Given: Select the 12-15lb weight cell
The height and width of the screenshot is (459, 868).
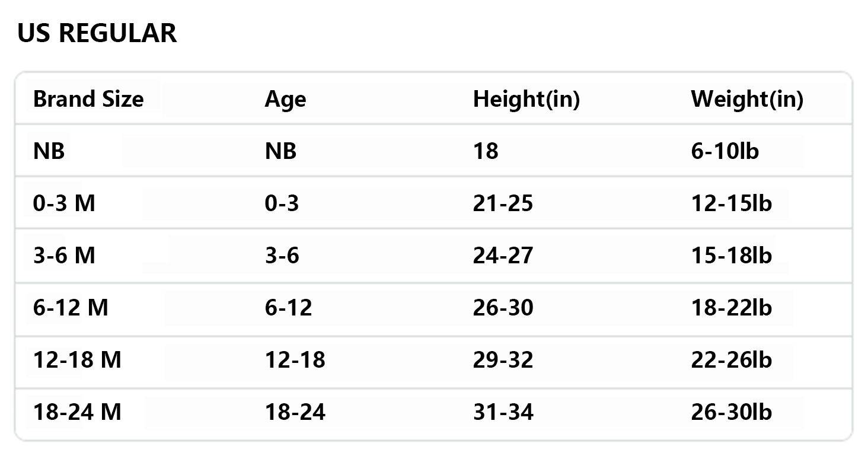Looking at the screenshot, I should 731,203.
